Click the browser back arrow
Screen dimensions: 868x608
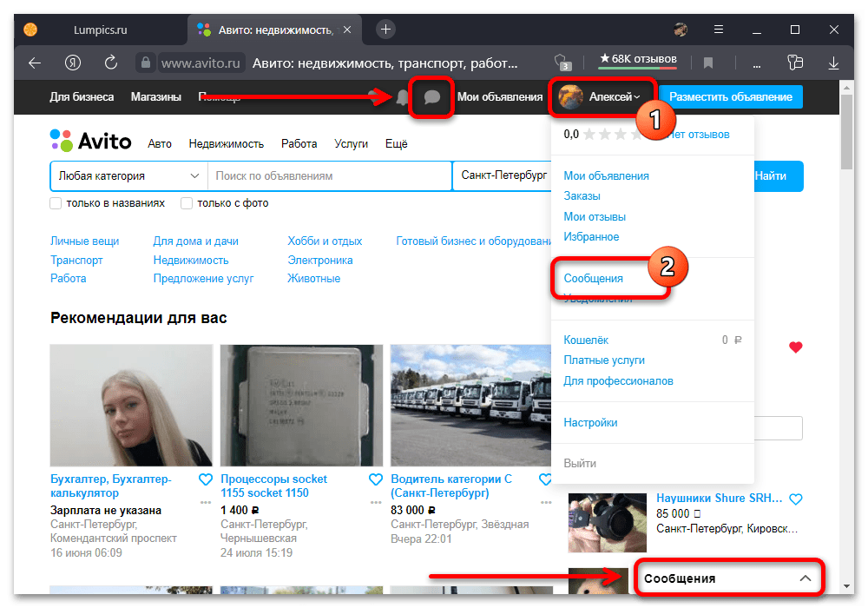tap(35, 63)
